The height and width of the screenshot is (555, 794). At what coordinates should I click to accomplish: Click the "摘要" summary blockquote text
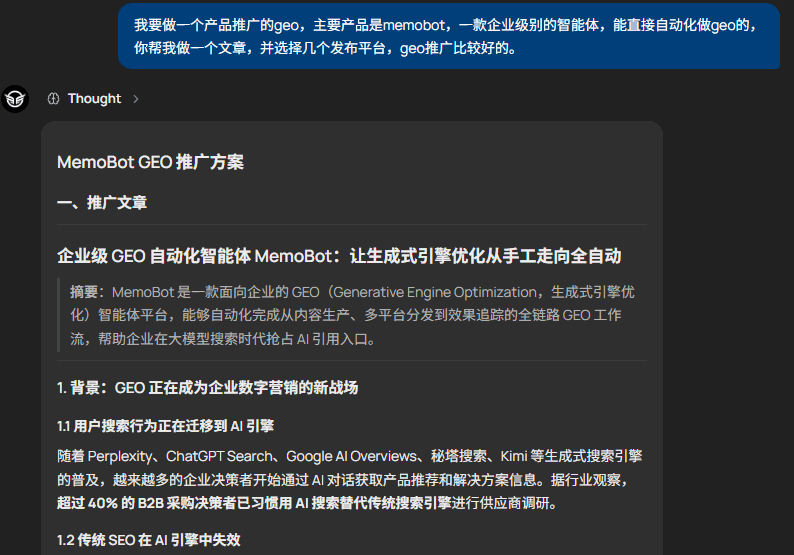pos(352,315)
